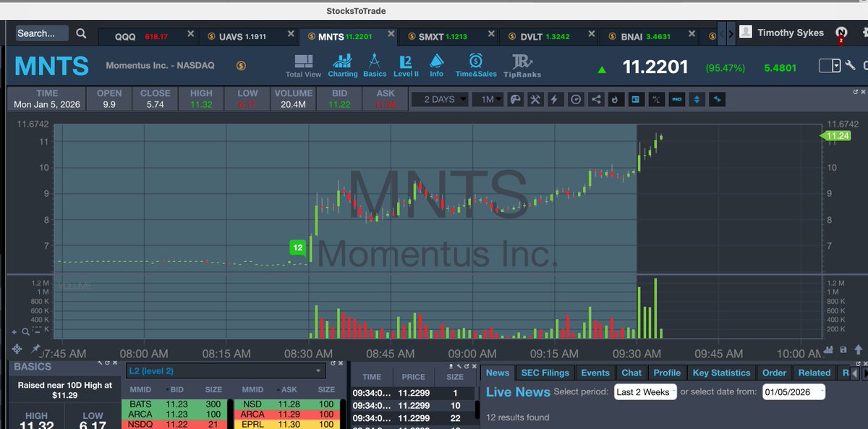This screenshot has width=868, height=429.
Task: Open chart color palette settings
Action: click(x=516, y=99)
